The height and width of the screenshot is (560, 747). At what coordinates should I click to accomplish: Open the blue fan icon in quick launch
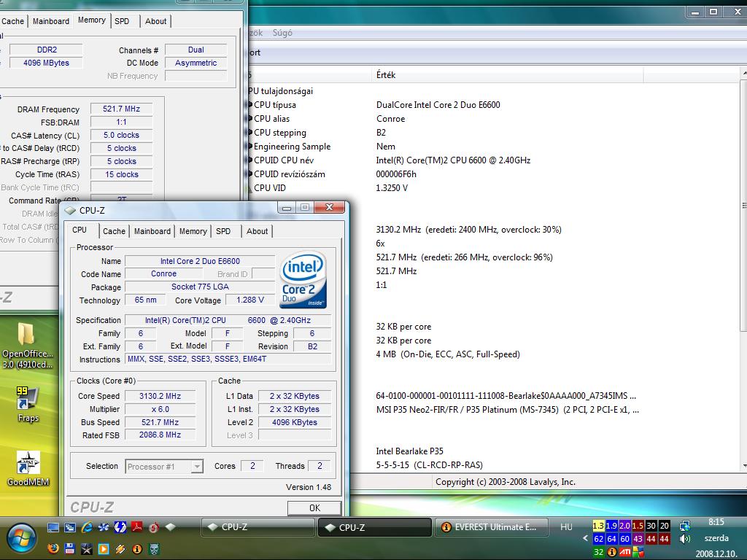pos(104,527)
